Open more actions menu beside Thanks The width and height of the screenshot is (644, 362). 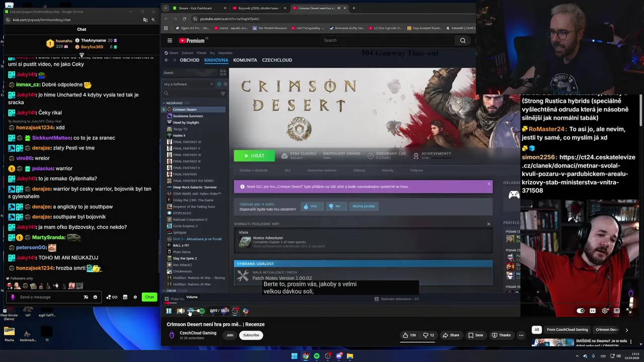(x=521, y=335)
